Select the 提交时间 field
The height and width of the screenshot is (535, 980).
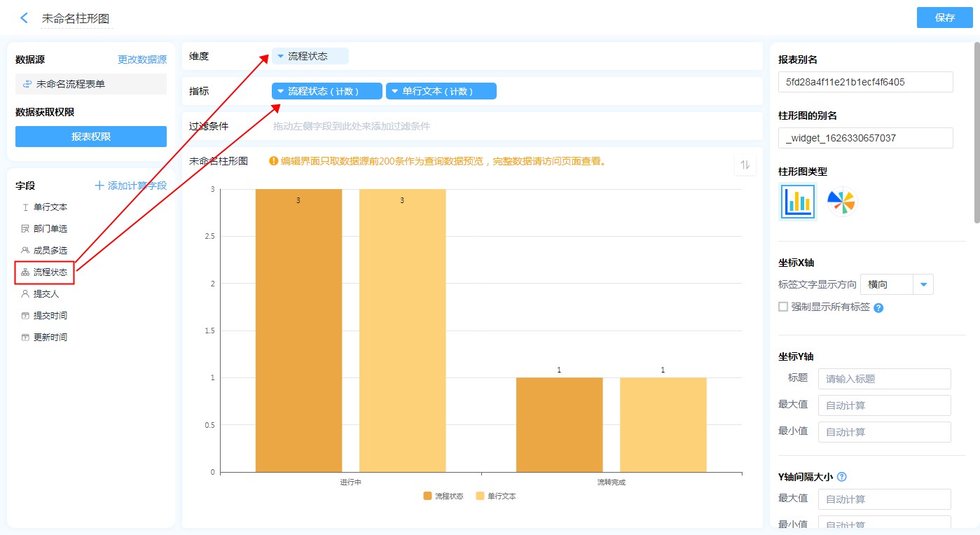(50, 316)
